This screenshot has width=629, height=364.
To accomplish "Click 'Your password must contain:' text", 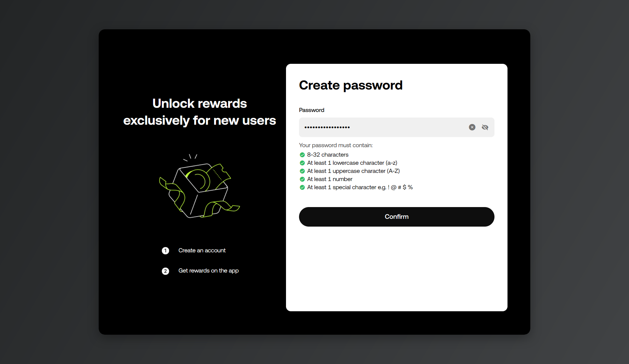I will coord(336,145).
